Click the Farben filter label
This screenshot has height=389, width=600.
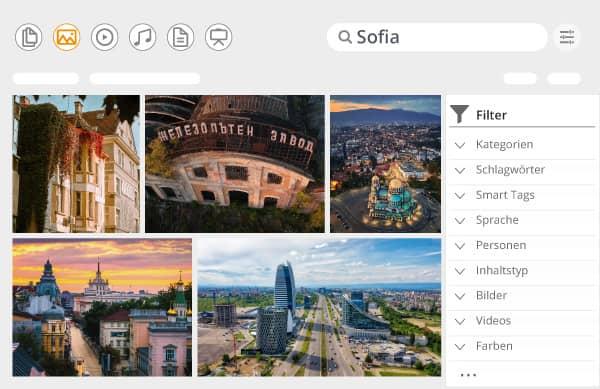[494, 346]
